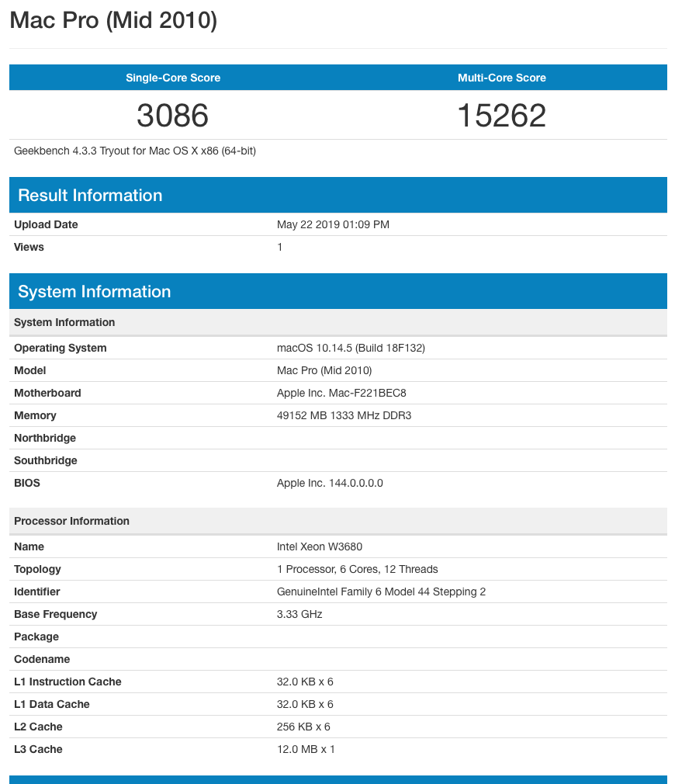Click motherboard value Apple Inc. Mac-F221BEC8
Image resolution: width=675 pixels, height=784 pixels.
pyautogui.click(x=341, y=393)
